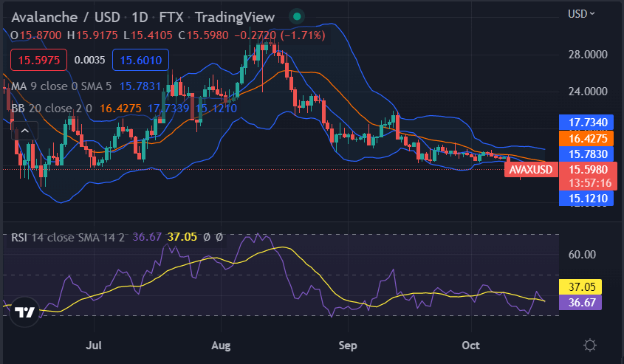Click the blue buy price 15.6010 button
This screenshot has width=624, height=364.
141,60
